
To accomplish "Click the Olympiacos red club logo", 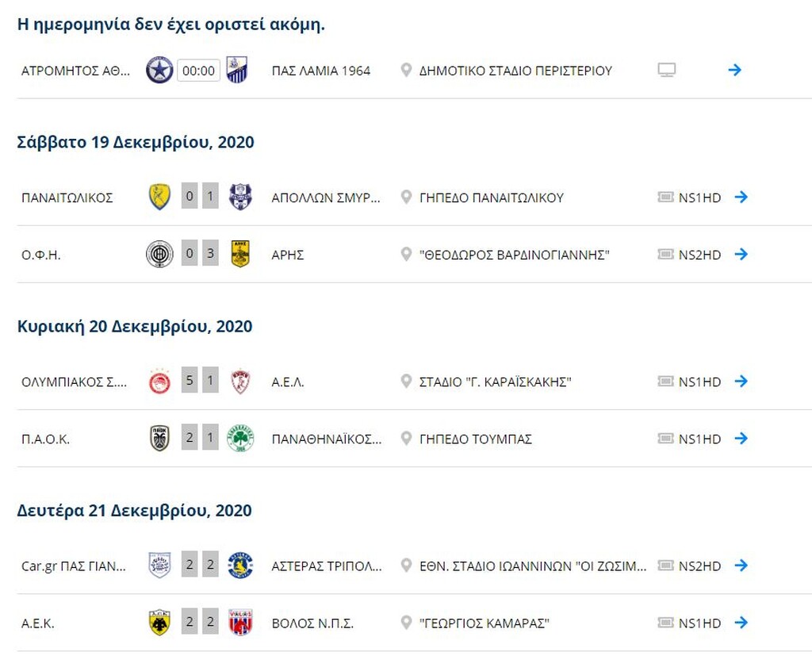I will (x=159, y=382).
